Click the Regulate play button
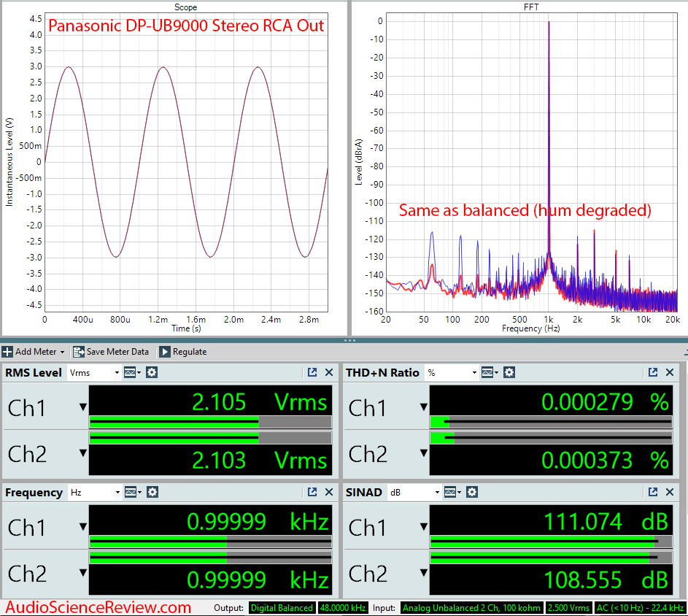 tap(165, 352)
